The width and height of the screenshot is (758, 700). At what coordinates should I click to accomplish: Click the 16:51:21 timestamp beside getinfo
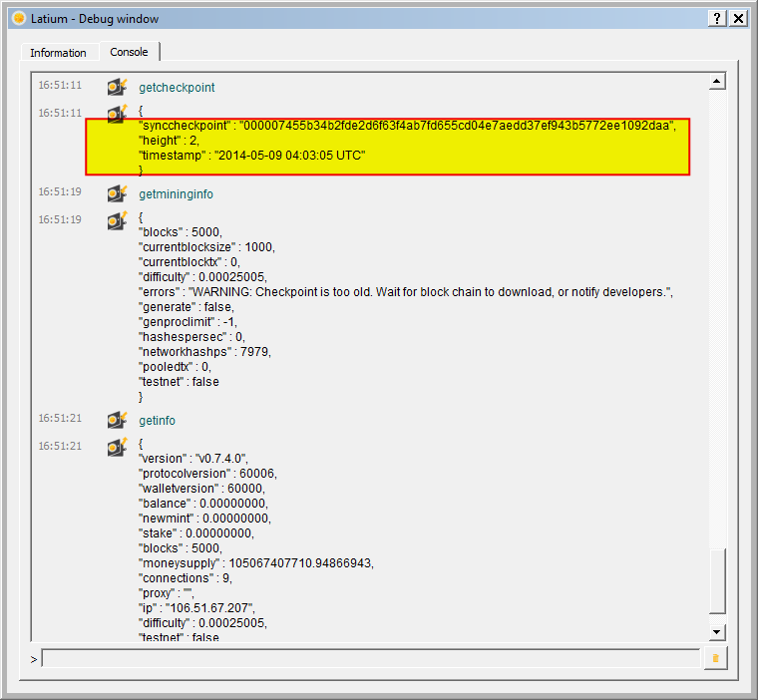point(60,418)
